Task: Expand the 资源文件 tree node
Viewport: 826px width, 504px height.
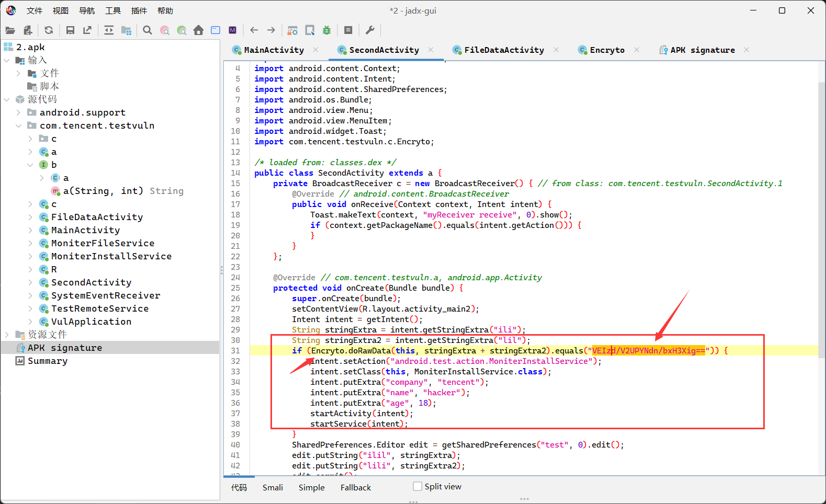Action: tap(7, 335)
